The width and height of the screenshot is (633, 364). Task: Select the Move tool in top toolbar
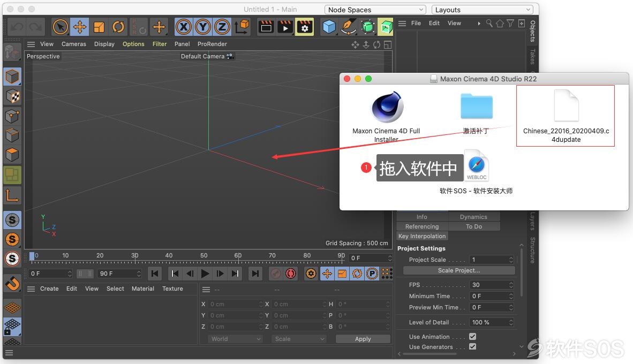pos(80,27)
